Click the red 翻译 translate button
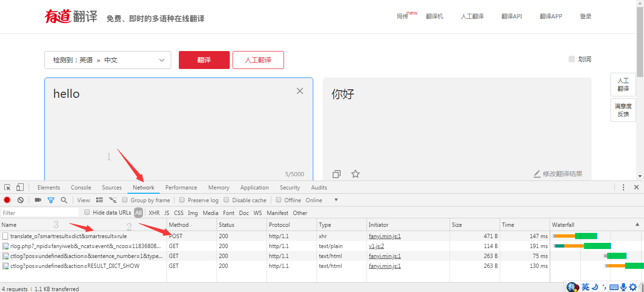Screen dimensions: 644x292 [204, 60]
